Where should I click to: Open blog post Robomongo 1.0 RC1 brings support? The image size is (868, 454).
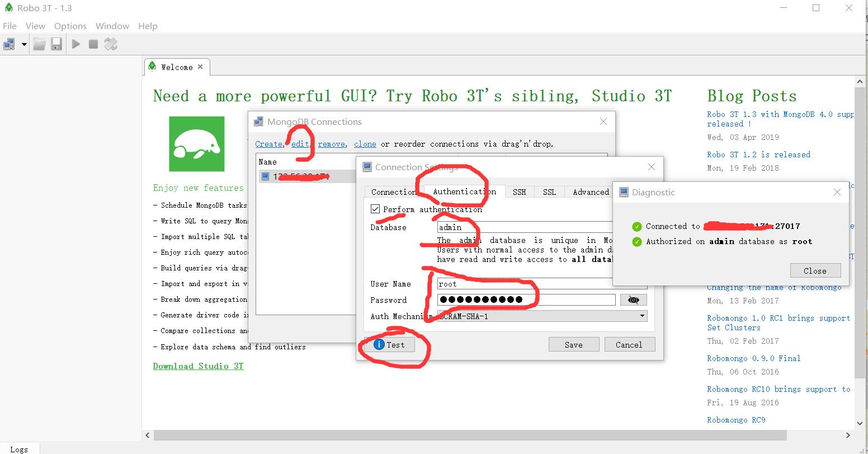pyautogui.click(x=779, y=322)
